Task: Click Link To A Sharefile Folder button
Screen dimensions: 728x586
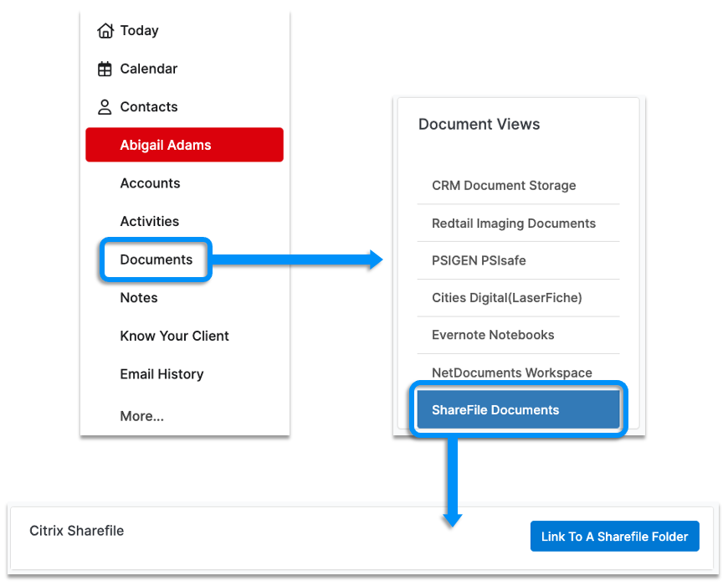Action: 615,537
